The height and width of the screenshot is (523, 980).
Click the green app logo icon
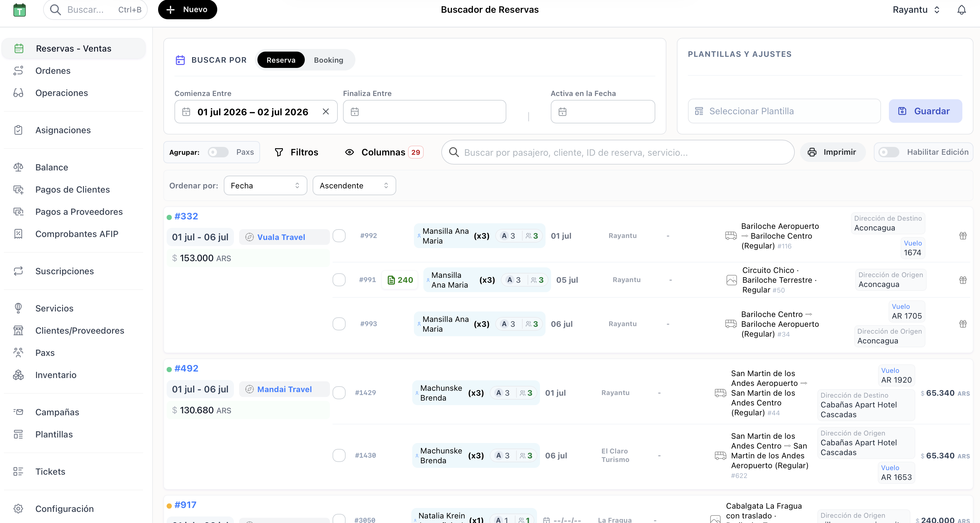[x=19, y=10]
